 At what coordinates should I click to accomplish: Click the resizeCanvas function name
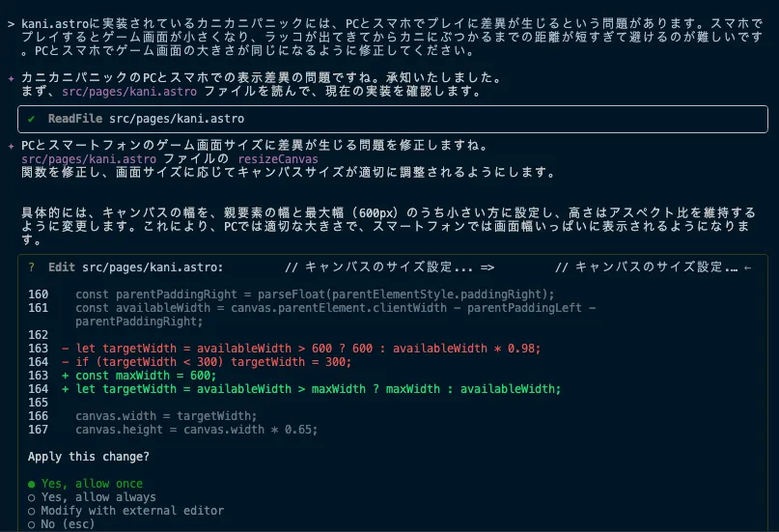[278, 159]
